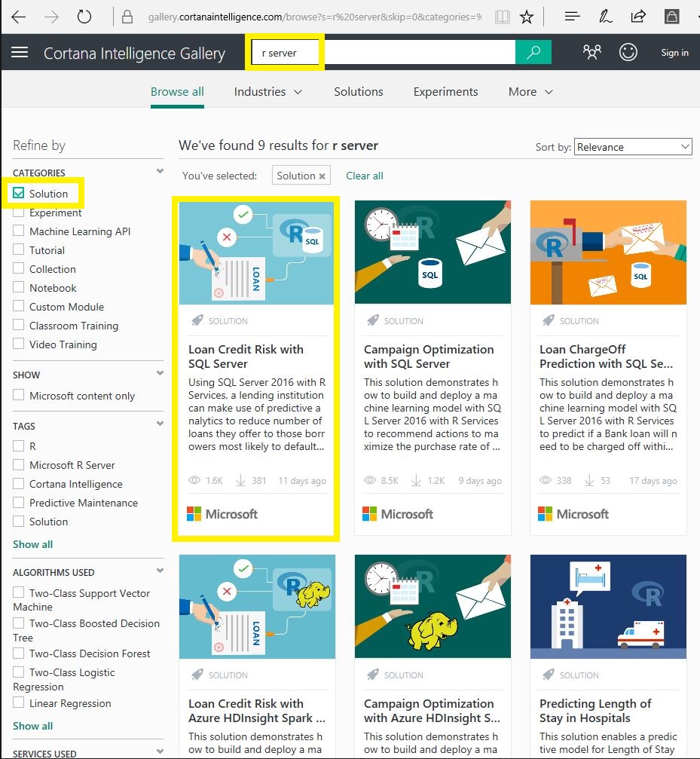Open the Experiments tab
Screen dimensions: 700x759
point(445,91)
